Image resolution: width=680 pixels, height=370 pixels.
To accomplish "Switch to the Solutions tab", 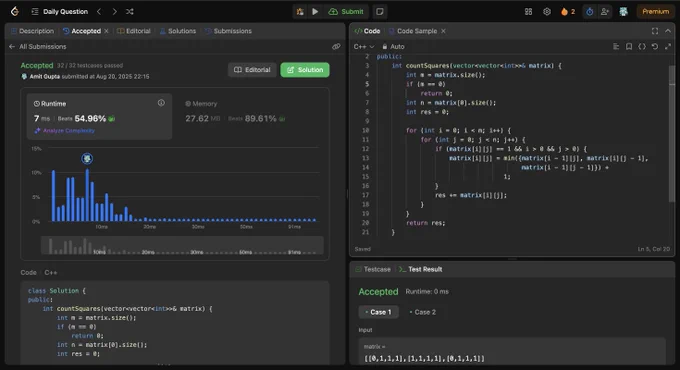I will click(x=178, y=31).
